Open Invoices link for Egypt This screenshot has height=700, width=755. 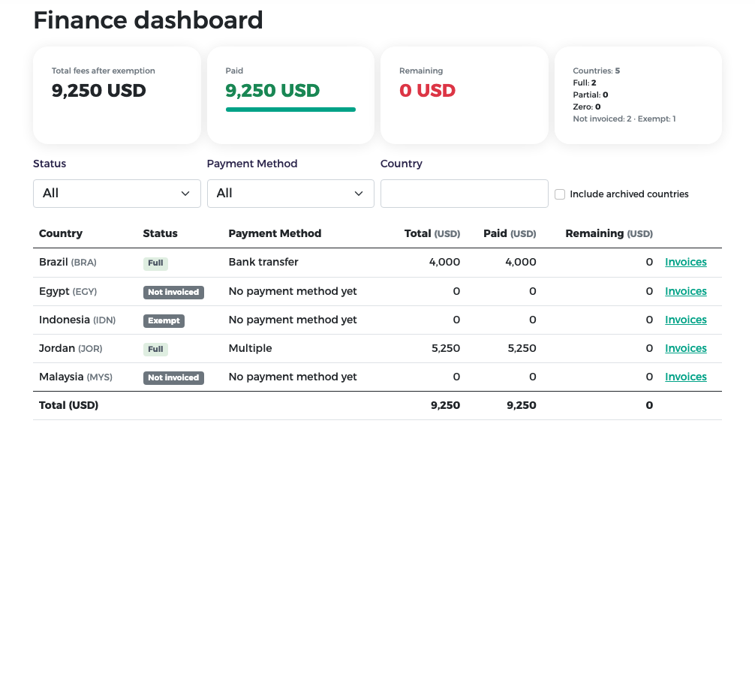tap(686, 291)
